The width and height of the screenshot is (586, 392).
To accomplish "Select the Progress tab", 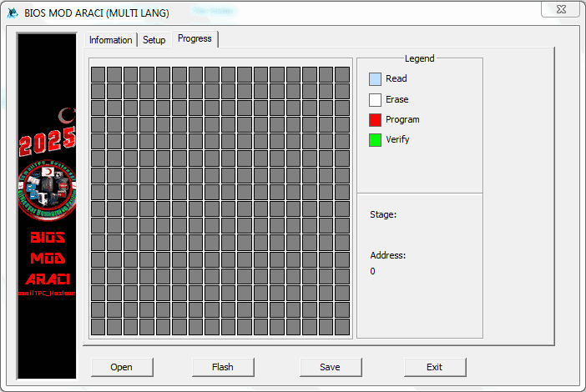I will pos(195,39).
